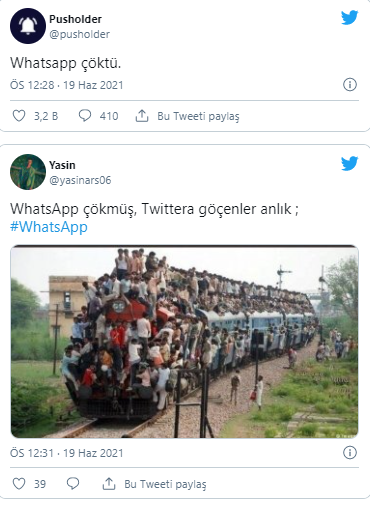Screen dimensions: 370x509
Task: Like Yasin's tweet via heart icon
Action: pyautogui.click(x=19, y=484)
